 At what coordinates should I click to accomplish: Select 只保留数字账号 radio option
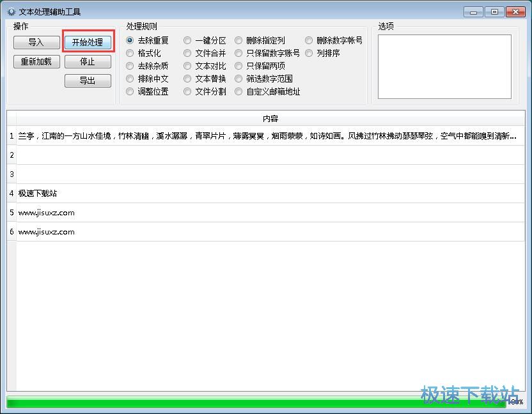(x=267, y=53)
